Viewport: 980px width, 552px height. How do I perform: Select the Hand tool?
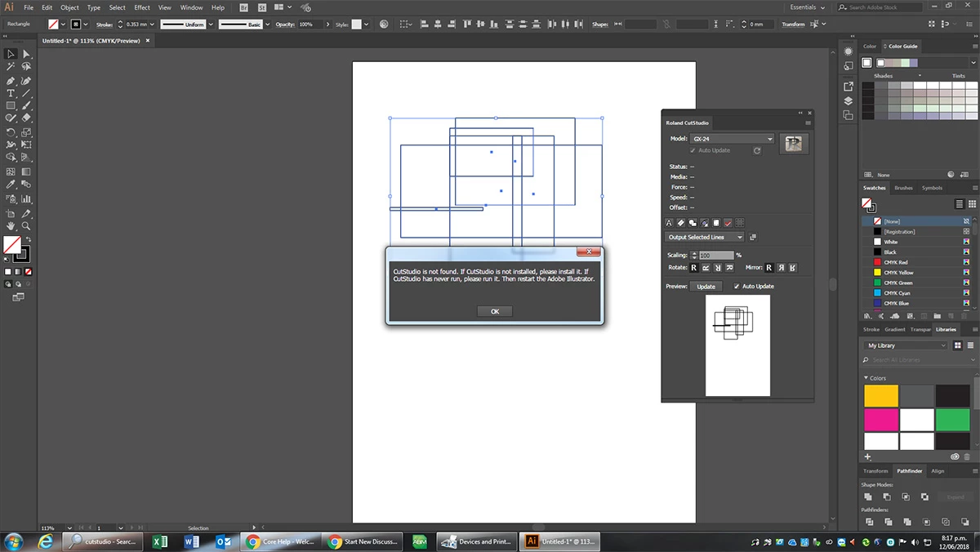11,225
